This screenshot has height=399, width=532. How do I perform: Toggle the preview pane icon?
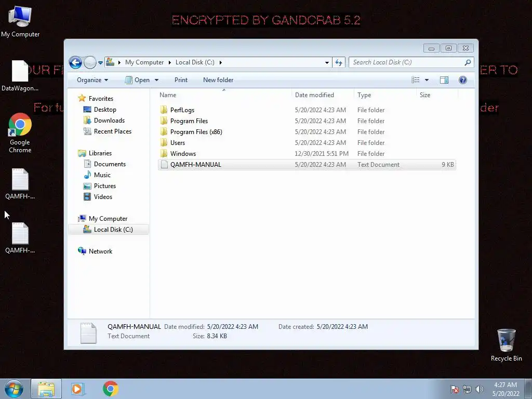pyautogui.click(x=444, y=80)
